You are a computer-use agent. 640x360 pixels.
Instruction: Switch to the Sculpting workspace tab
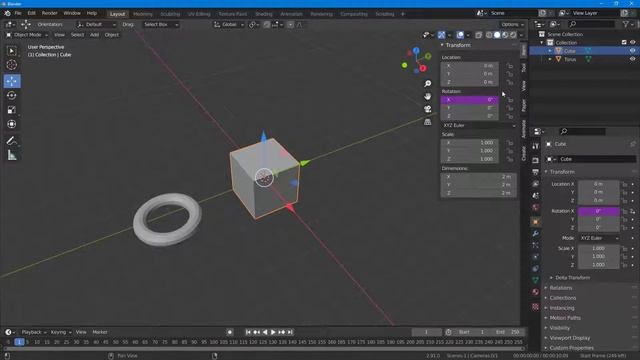pyautogui.click(x=170, y=14)
